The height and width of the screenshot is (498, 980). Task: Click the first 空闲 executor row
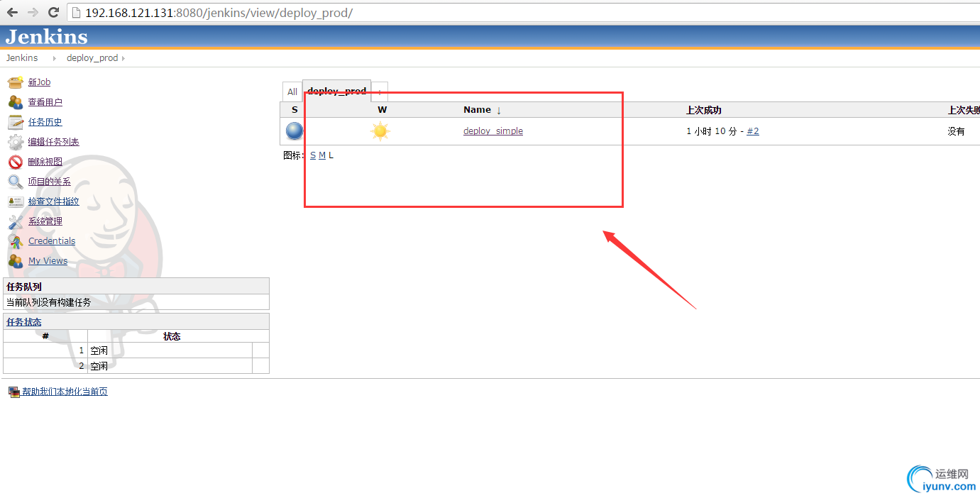click(x=136, y=350)
